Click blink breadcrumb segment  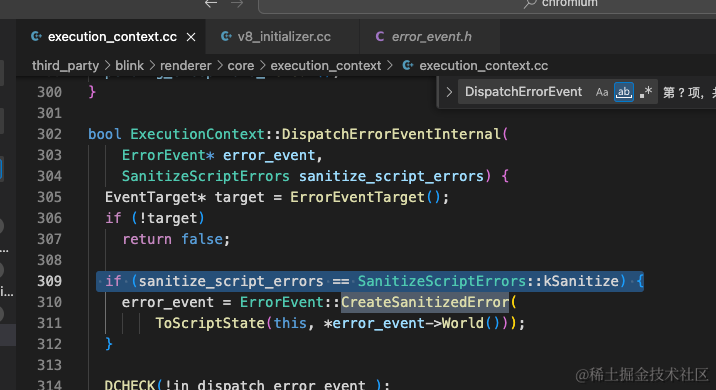click(129, 66)
